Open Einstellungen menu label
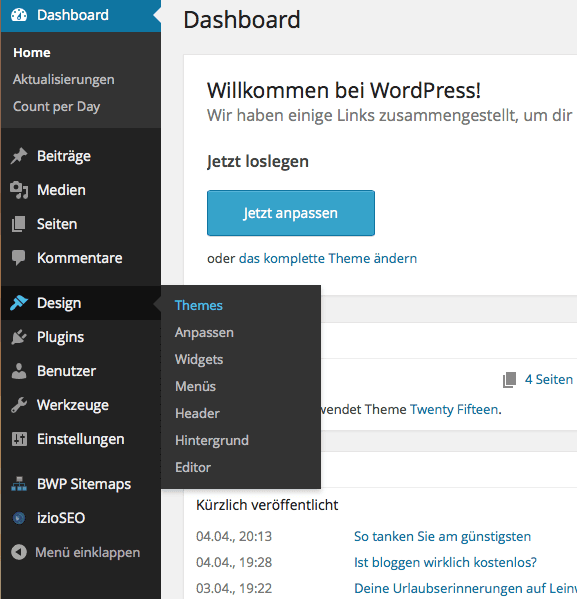 pos(81,439)
